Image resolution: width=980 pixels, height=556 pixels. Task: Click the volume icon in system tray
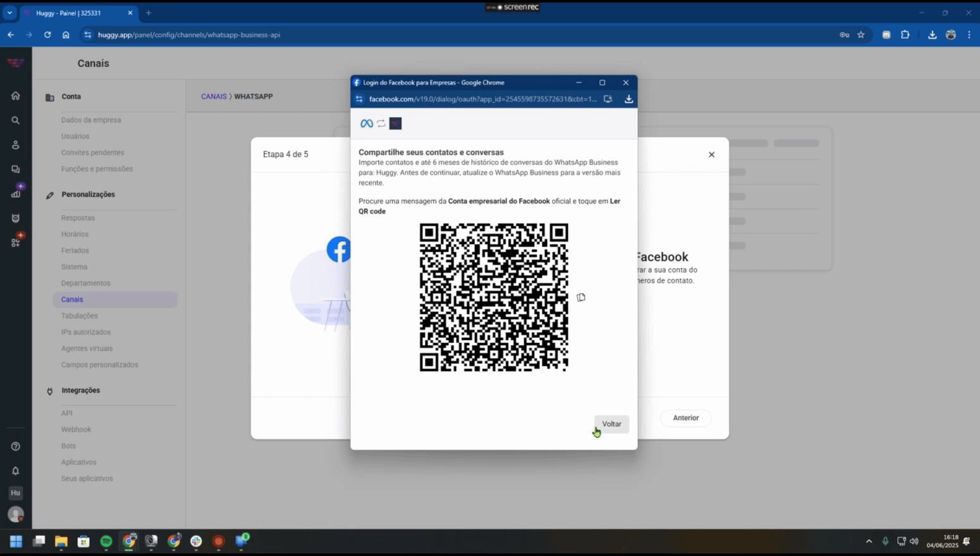(914, 541)
